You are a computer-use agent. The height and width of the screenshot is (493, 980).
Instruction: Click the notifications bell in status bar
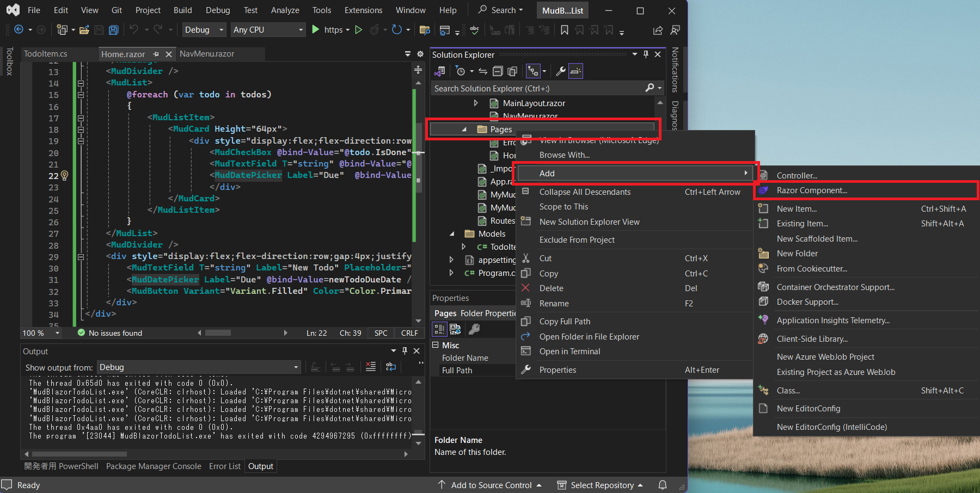(x=663, y=485)
